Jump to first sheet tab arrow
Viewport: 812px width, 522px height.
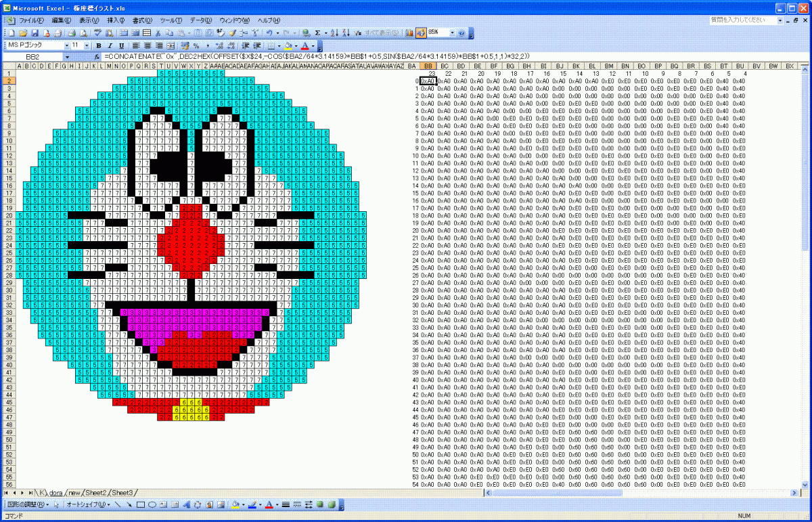pos(5,492)
